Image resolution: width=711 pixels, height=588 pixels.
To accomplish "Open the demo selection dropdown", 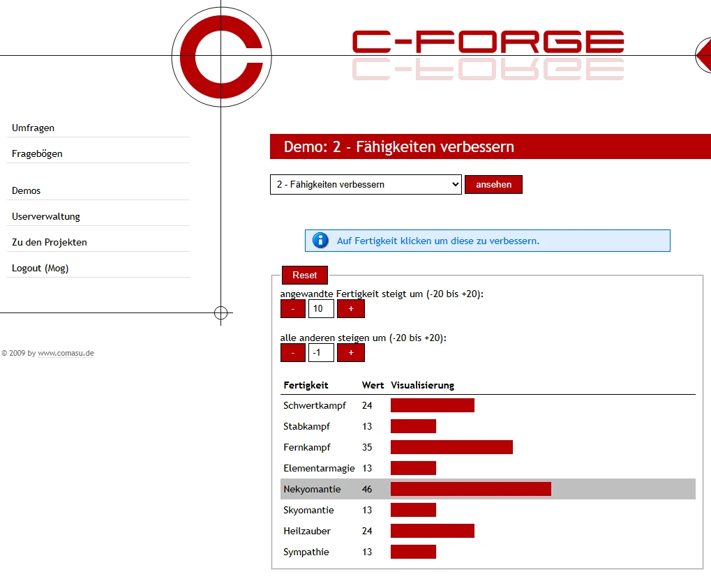I will coord(366,185).
